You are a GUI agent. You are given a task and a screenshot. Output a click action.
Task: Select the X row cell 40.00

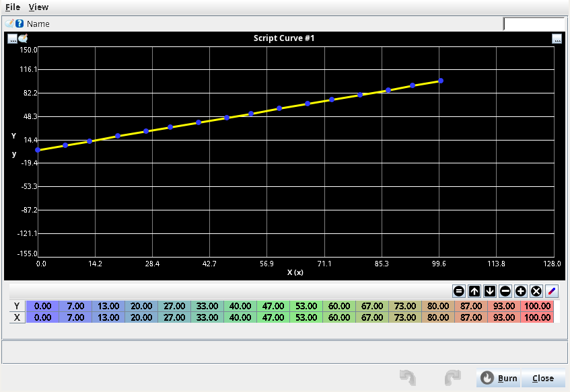tap(240, 317)
